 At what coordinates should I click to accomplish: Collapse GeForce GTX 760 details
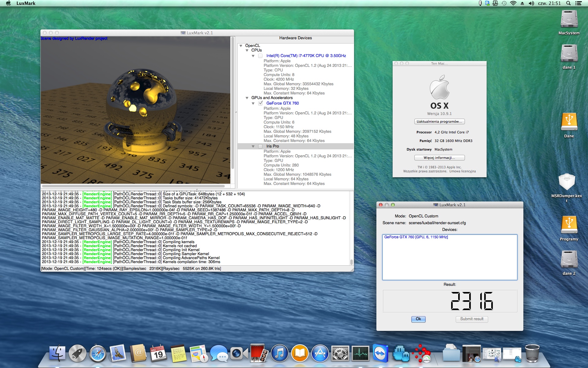tap(253, 103)
